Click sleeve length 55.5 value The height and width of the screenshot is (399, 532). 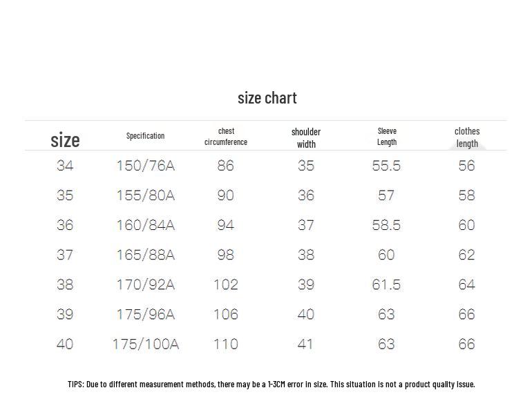click(386, 166)
